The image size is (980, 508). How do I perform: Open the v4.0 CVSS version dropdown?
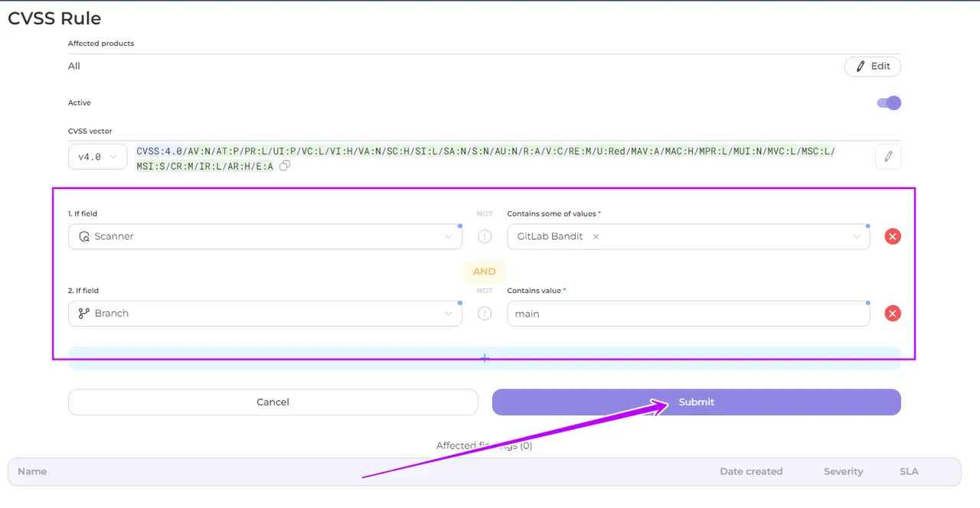point(97,157)
